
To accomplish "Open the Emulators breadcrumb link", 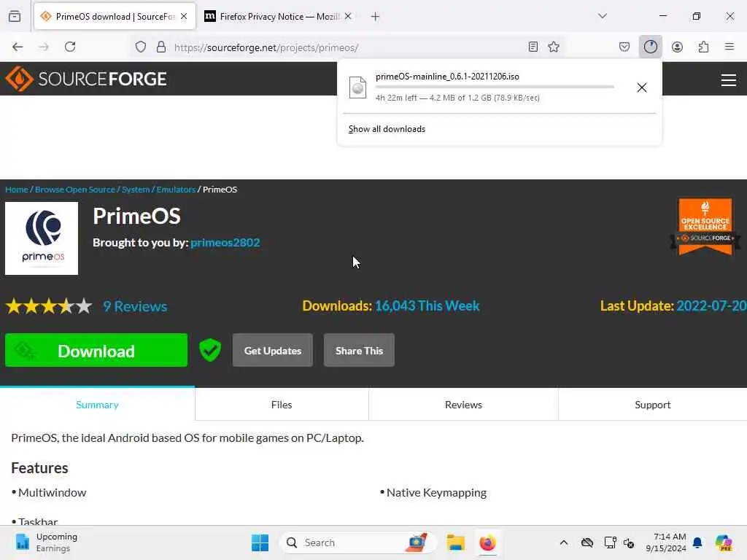I will click(176, 189).
